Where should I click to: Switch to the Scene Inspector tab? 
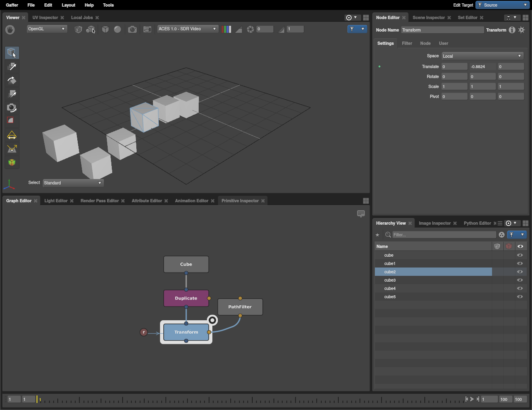[x=429, y=17]
